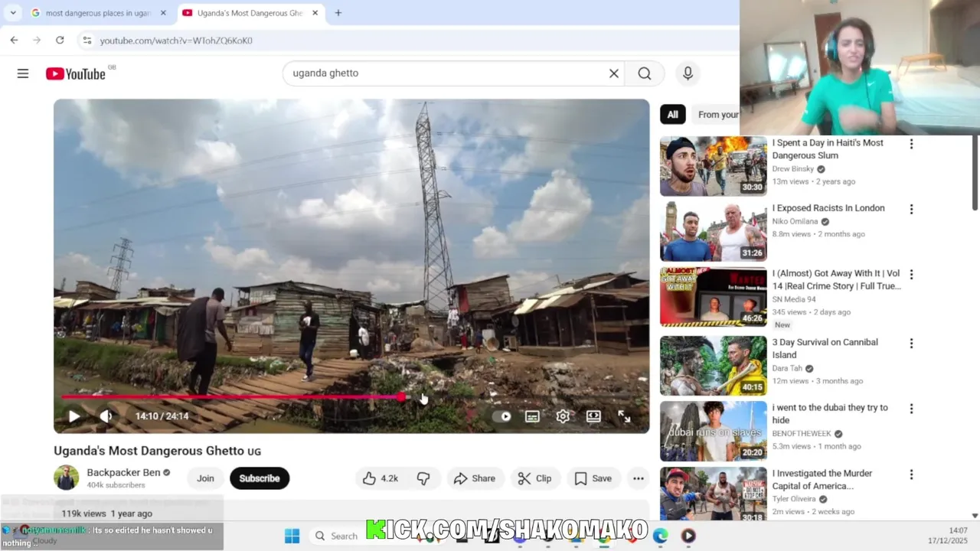Viewport: 980px width, 551px height.
Task: Open the Backpacker Ben channel avatar
Action: tap(67, 478)
